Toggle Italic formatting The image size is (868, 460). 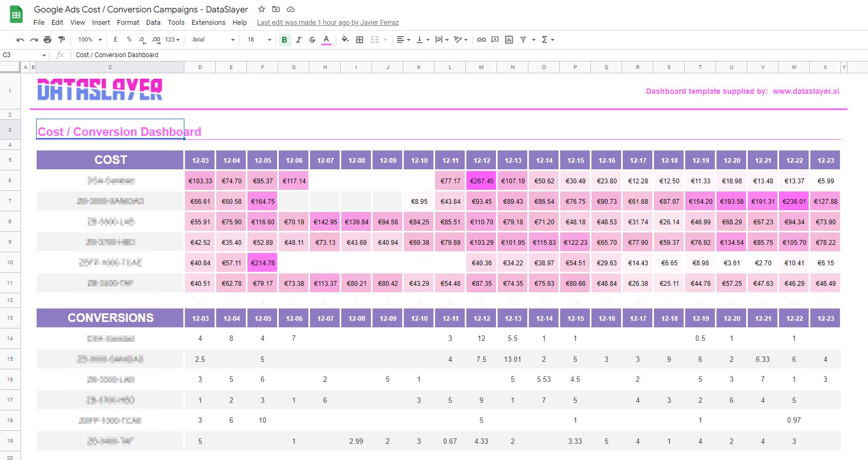coord(298,40)
